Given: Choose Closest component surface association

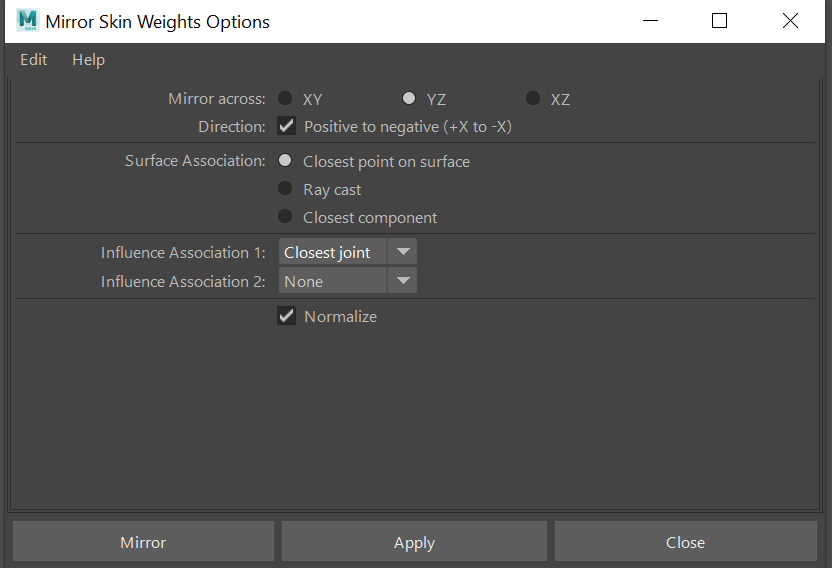Looking at the screenshot, I should click(285, 217).
